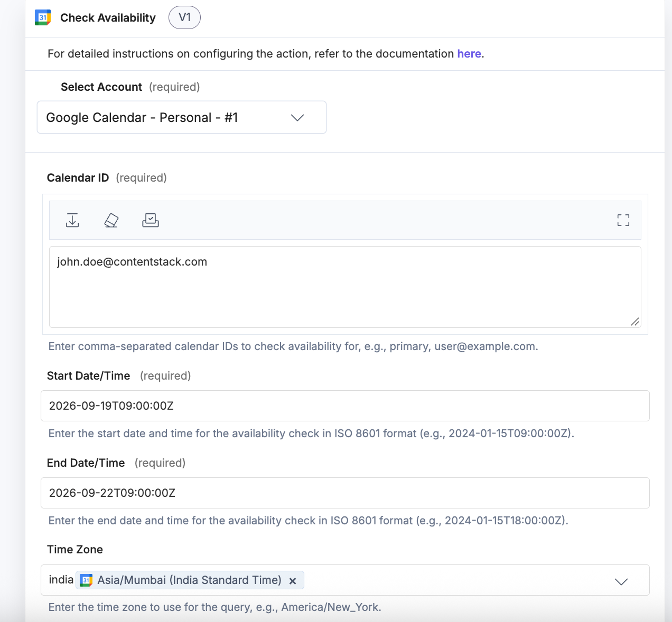Click the 'End Date/Time' label
The width and height of the screenshot is (672, 622).
click(x=86, y=463)
